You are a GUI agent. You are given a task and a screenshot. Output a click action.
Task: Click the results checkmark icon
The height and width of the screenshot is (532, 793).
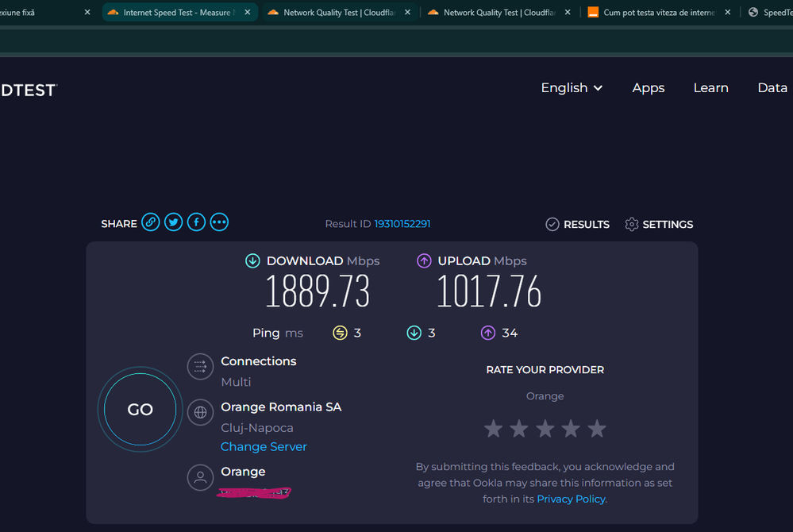pyautogui.click(x=552, y=224)
